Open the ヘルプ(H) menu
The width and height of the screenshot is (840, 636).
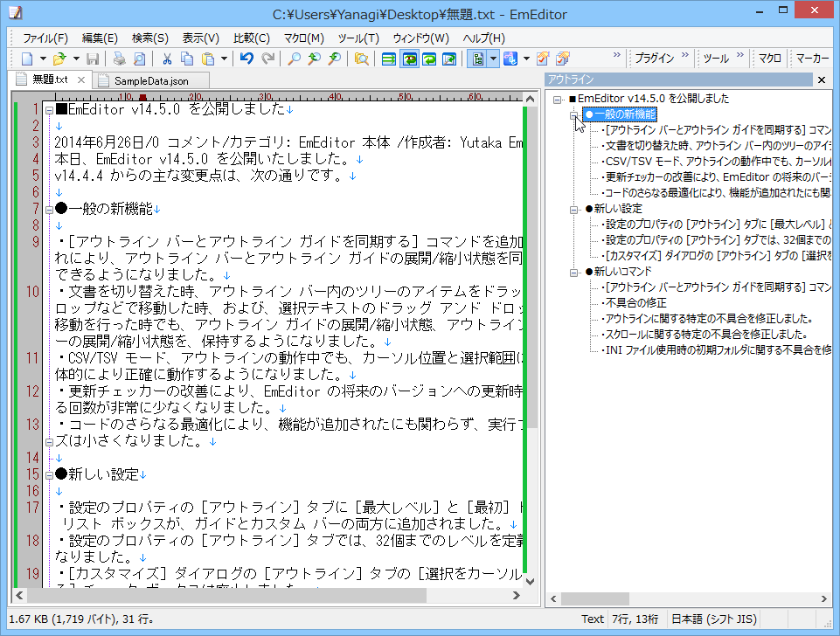pyautogui.click(x=483, y=38)
